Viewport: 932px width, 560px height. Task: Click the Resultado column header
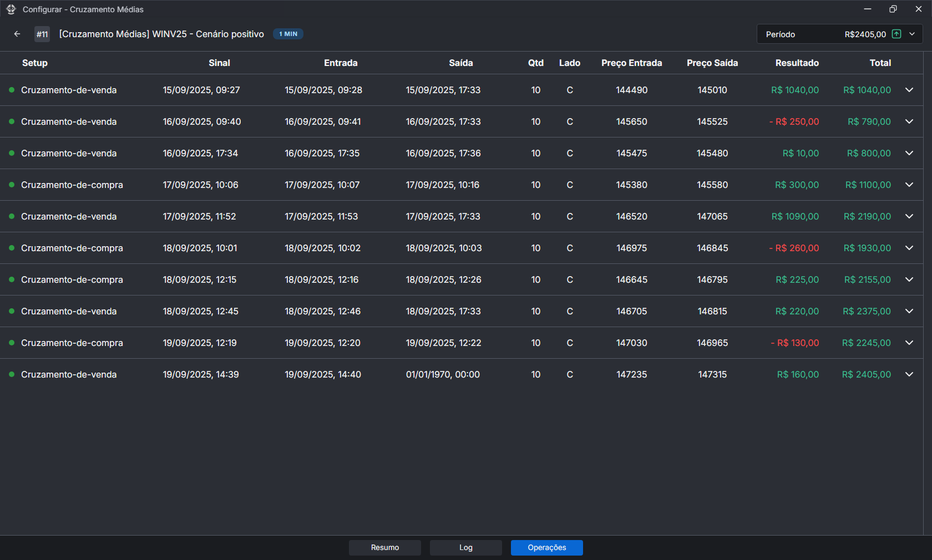(797, 63)
